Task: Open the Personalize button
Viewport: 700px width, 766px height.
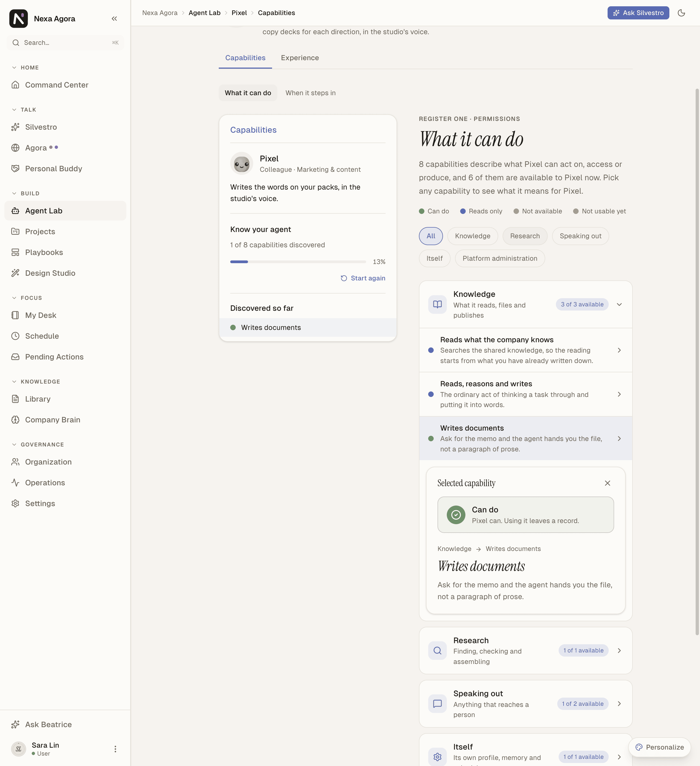Action: 659,747
